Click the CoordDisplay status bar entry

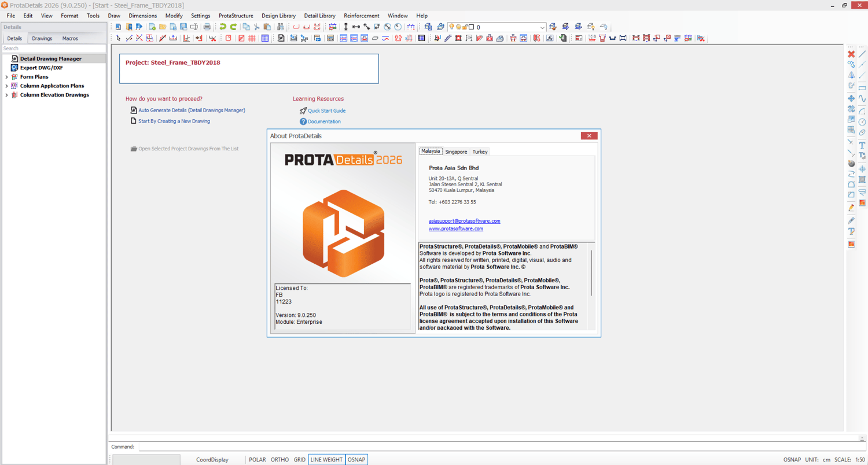[212, 460]
